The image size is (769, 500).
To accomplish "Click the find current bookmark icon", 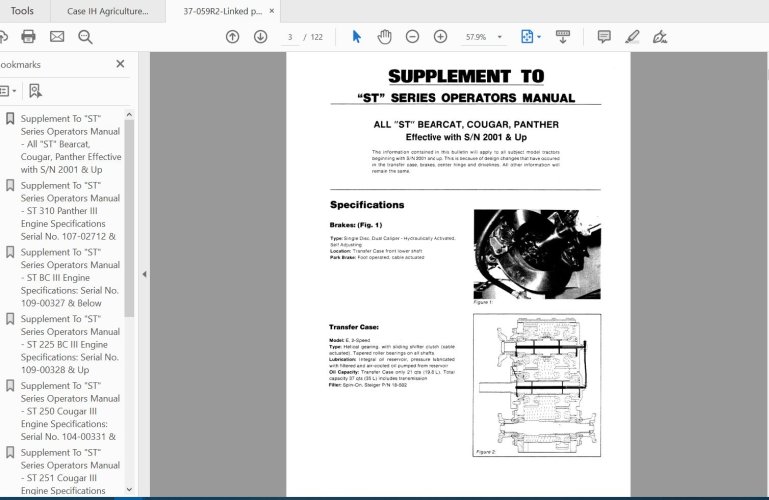I will click(x=35, y=91).
